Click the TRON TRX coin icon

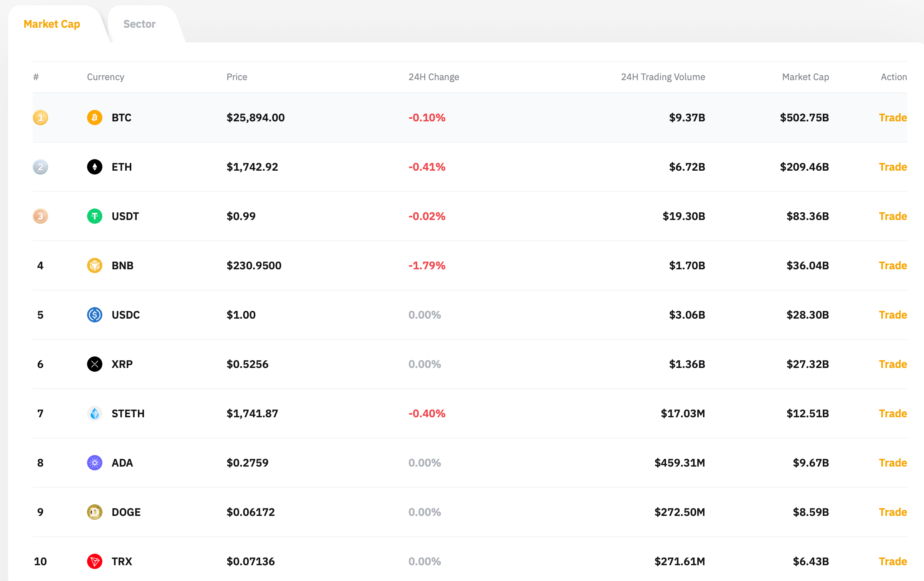click(x=94, y=561)
